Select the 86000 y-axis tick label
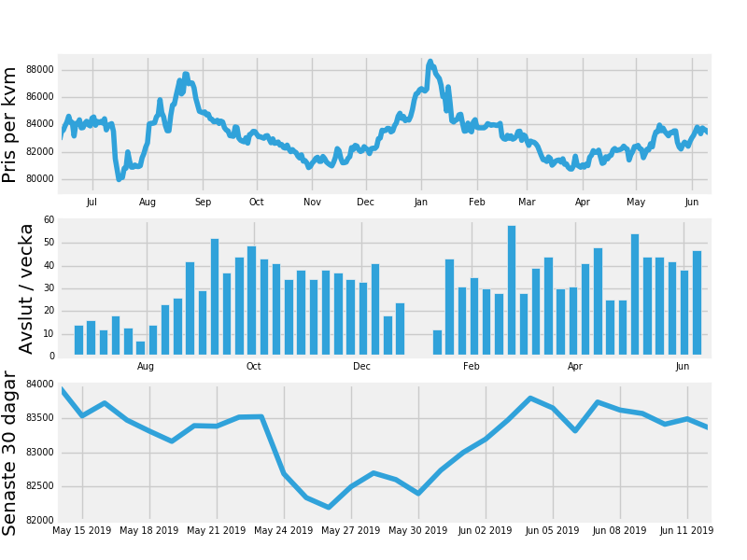Viewport: 747px width, 560px height. click(40, 97)
